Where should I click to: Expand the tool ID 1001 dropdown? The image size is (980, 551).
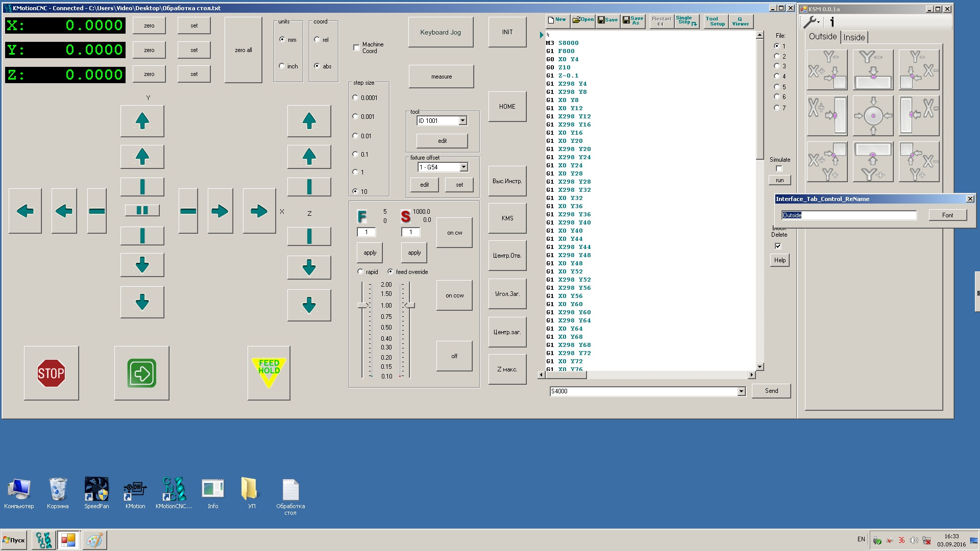pyautogui.click(x=462, y=121)
